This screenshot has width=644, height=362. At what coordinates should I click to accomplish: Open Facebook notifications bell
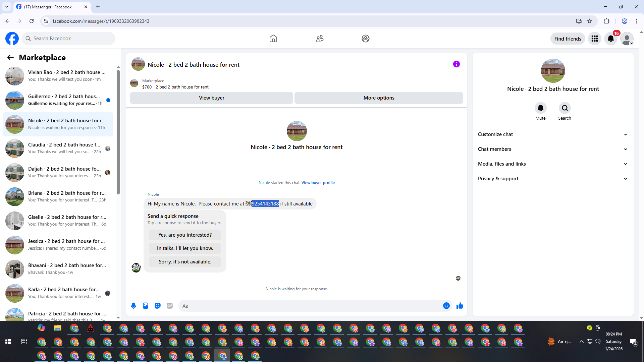pyautogui.click(x=610, y=39)
